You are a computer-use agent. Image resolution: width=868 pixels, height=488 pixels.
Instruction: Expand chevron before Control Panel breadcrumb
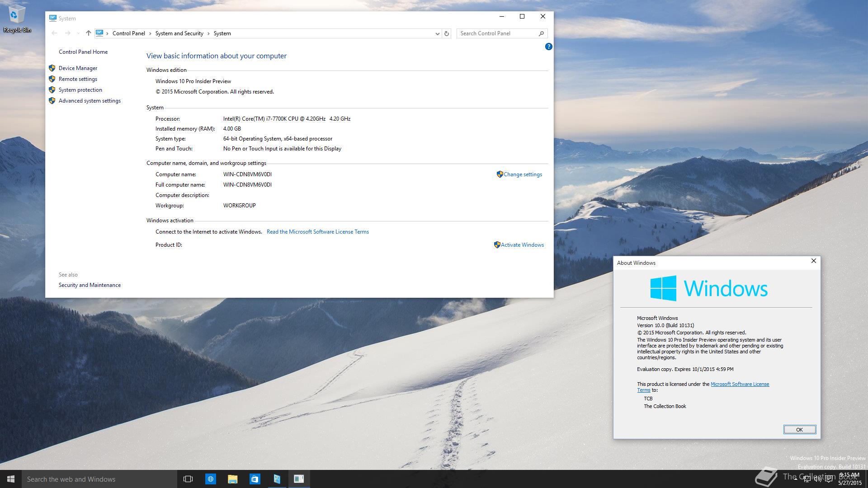click(107, 33)
